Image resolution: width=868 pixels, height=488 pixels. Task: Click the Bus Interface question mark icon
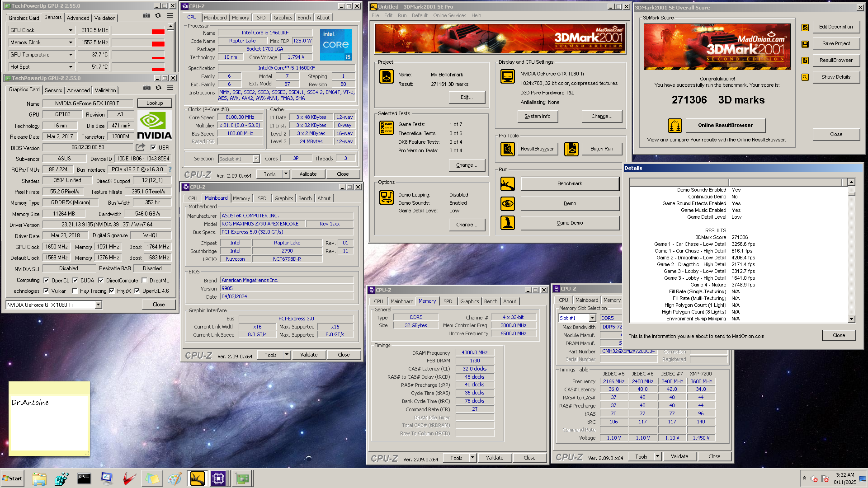170,169
